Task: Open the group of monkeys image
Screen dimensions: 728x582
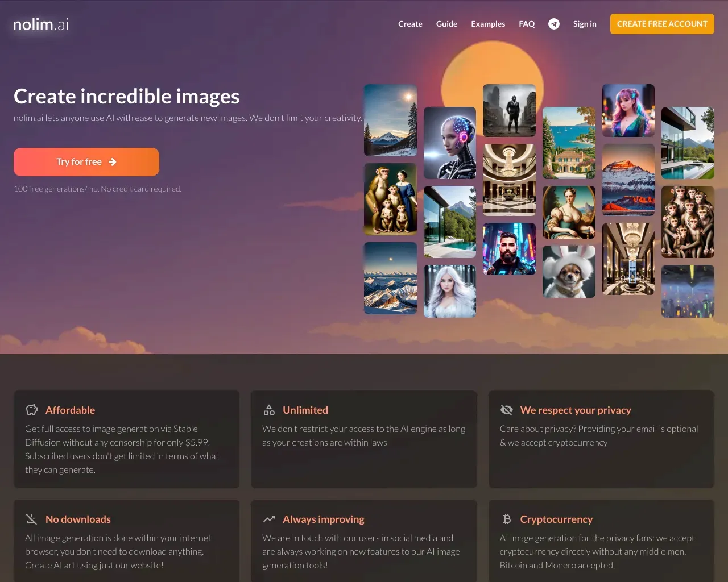Action: point(688,222)
